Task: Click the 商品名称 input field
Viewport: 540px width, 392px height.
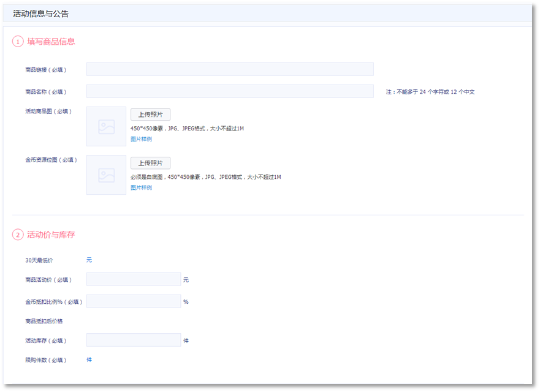Action: [x=230, y=91]
